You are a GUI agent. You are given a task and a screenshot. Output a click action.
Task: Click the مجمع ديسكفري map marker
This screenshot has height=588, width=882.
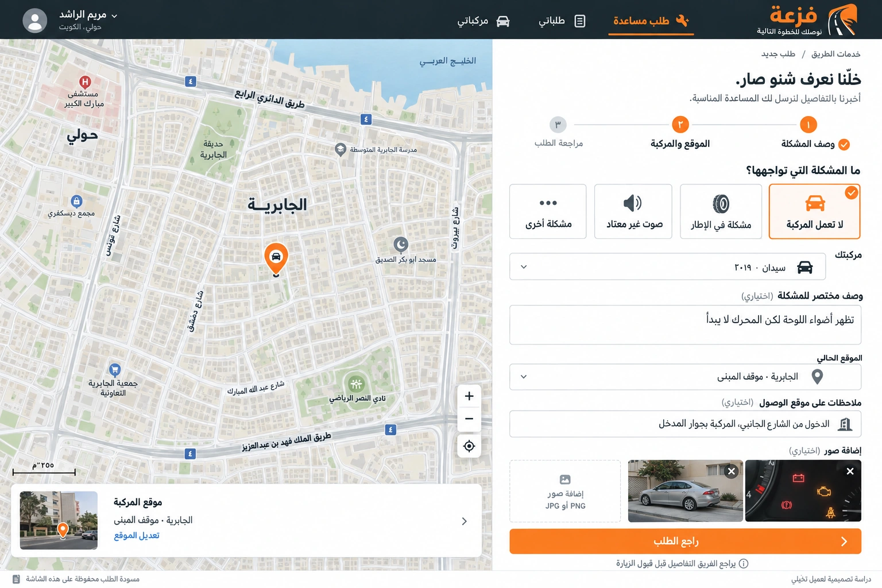click(76, 201)
